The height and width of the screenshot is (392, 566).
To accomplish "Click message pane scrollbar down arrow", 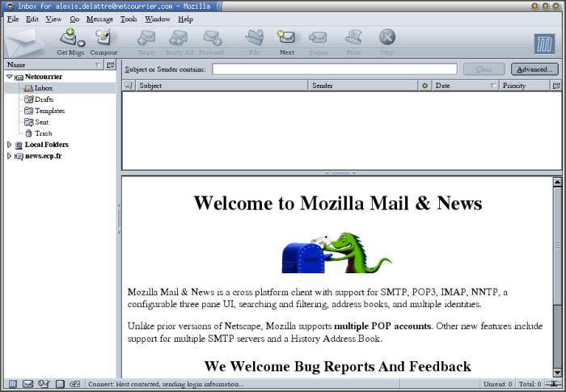I will pyautogui.click(x=557, y=372).
